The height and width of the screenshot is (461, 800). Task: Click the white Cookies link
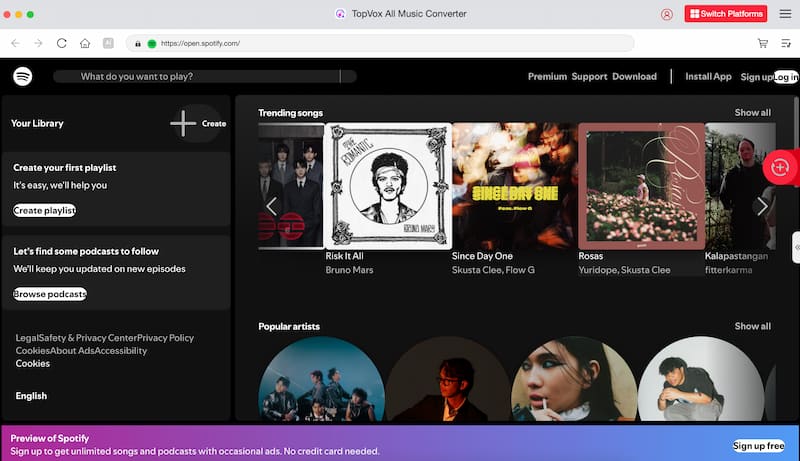pos(33,364)
